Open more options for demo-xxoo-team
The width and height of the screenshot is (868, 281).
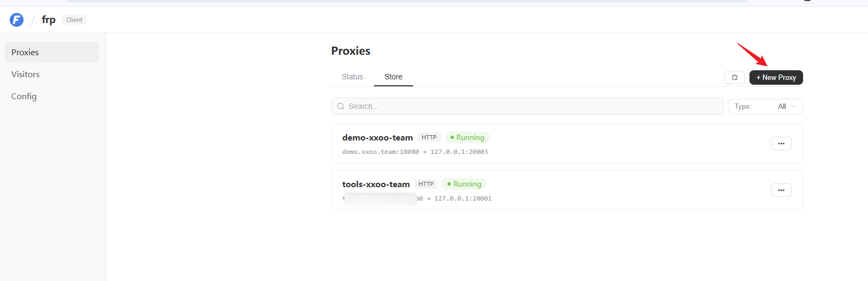(x=781, y=143)
